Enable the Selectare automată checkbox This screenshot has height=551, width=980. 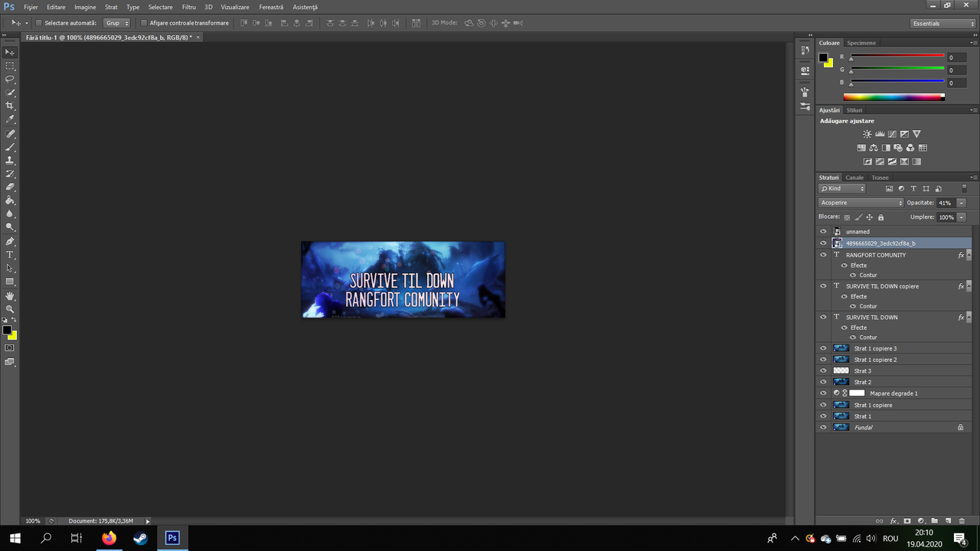tap(38, 23)
